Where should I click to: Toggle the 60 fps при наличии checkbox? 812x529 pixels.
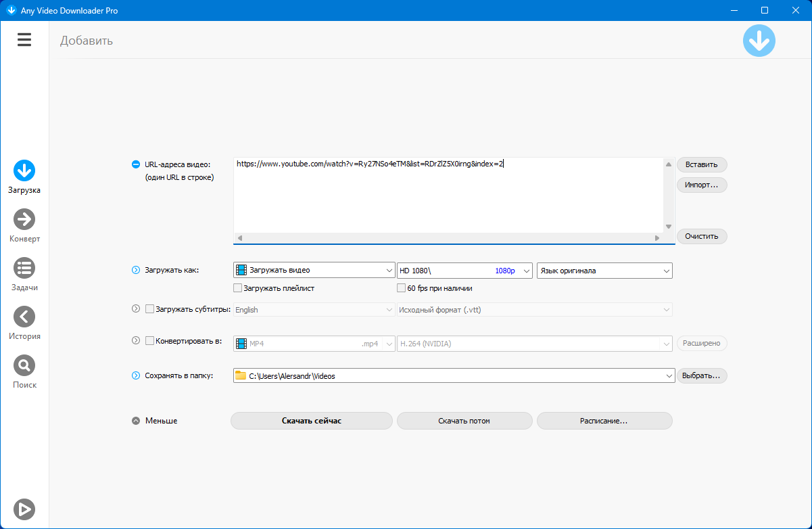[x=402, y=288]
